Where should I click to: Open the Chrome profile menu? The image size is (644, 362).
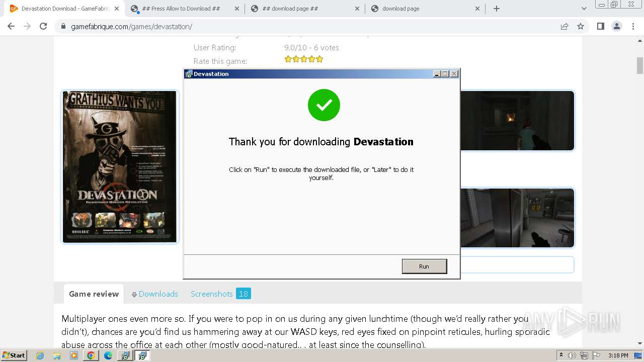(x=617, y=26)
